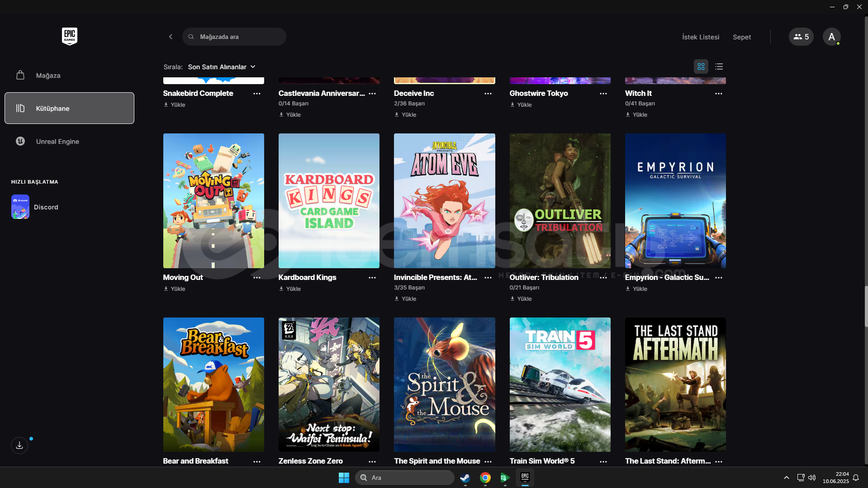Install Witch It via Yükle

636,114
